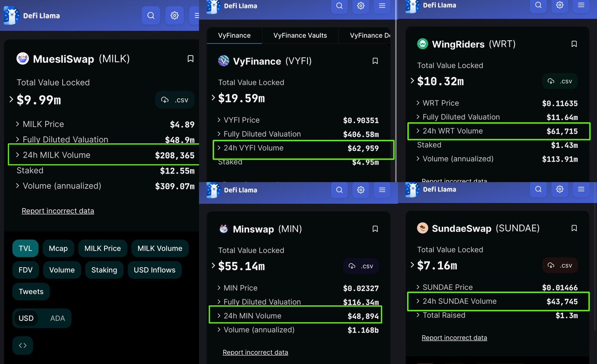The width and height of the screenshot is (597, 364).
Task: Toggle the Staking chart option
Action: coord(104,270)
